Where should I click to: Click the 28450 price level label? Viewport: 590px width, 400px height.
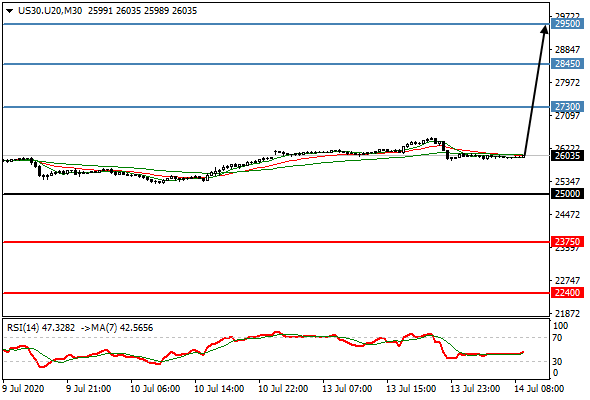[x=567, y=64]
